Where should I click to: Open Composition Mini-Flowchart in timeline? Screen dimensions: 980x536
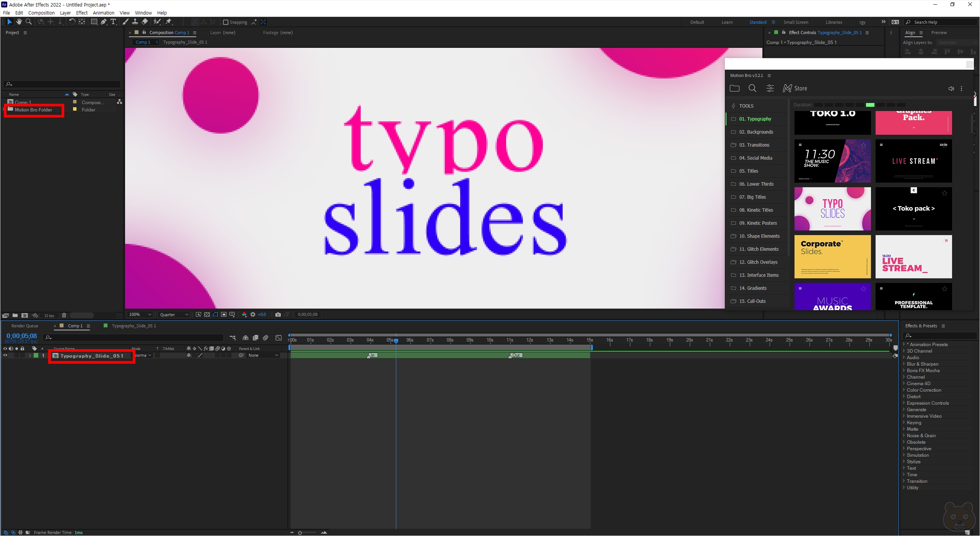[233, 338]
